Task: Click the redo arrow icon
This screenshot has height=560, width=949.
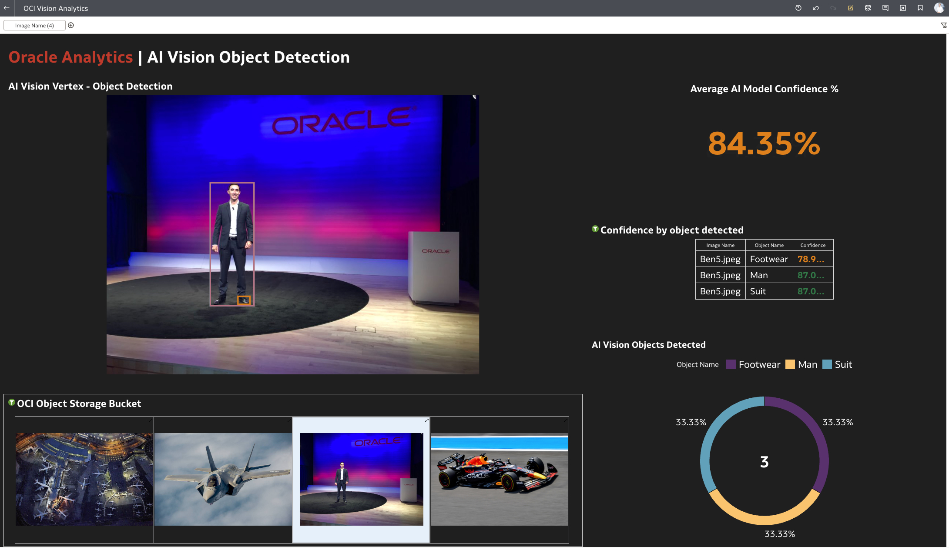Action: 833,8
